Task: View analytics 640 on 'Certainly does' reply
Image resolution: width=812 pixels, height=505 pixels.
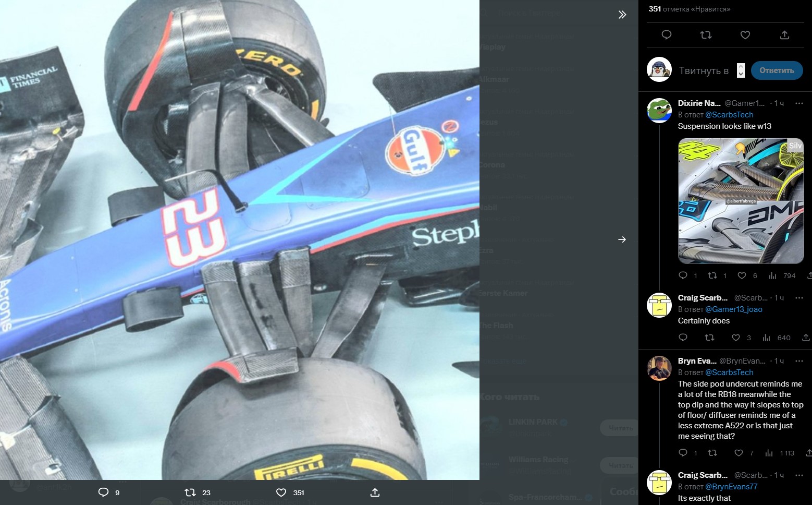Action: pyautogui.click(x=776, y=338)
